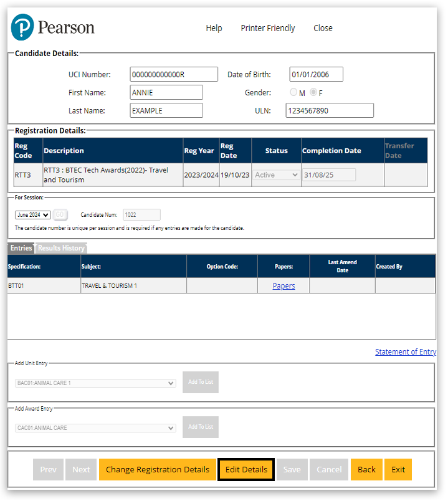Select the F gender radio button
The image size is (448, 501).
click(x=313, y=92)
